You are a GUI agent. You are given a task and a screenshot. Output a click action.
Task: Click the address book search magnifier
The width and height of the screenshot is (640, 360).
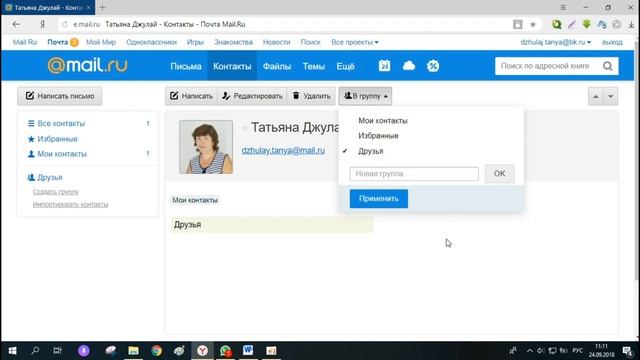(607, 66)
